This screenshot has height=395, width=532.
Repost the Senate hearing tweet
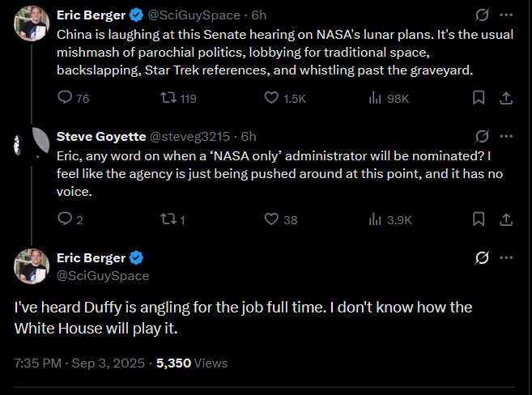coord(168,98)
